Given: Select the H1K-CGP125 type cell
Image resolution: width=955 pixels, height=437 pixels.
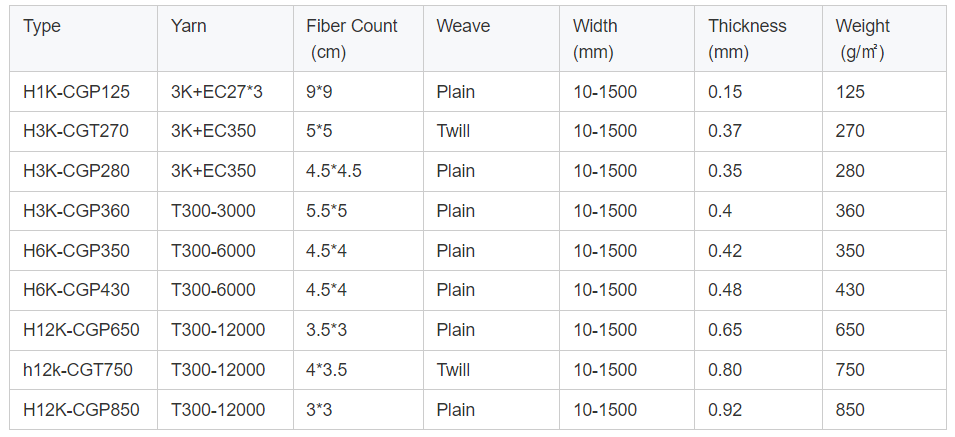Looking at the screenshot, I should [76, 92].
